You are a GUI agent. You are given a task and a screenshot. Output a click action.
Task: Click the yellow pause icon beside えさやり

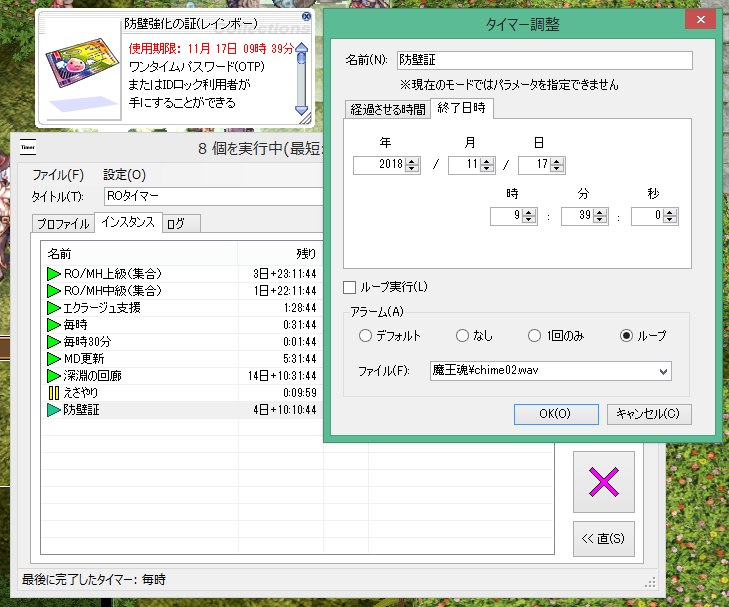pos(54,392)
